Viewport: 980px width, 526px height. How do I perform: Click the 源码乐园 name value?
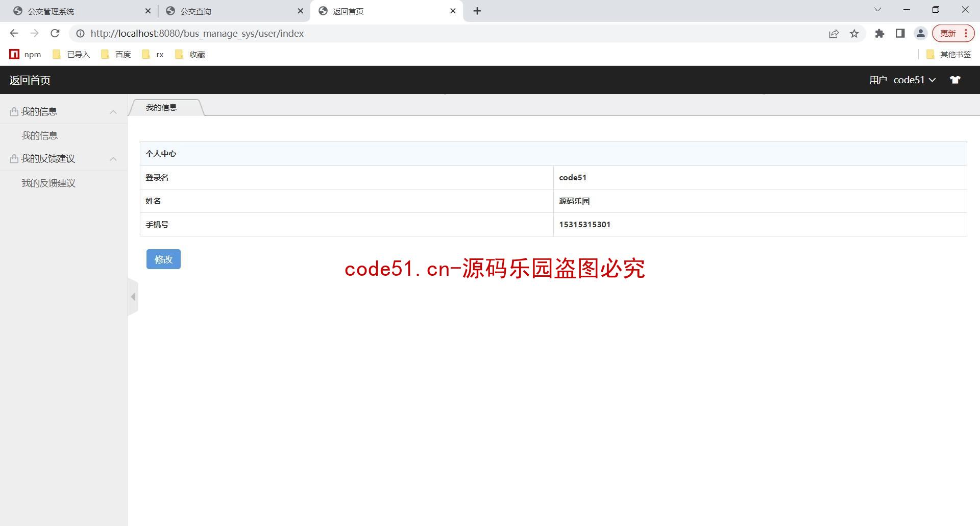pyautogui.click(x=574, y=201)
